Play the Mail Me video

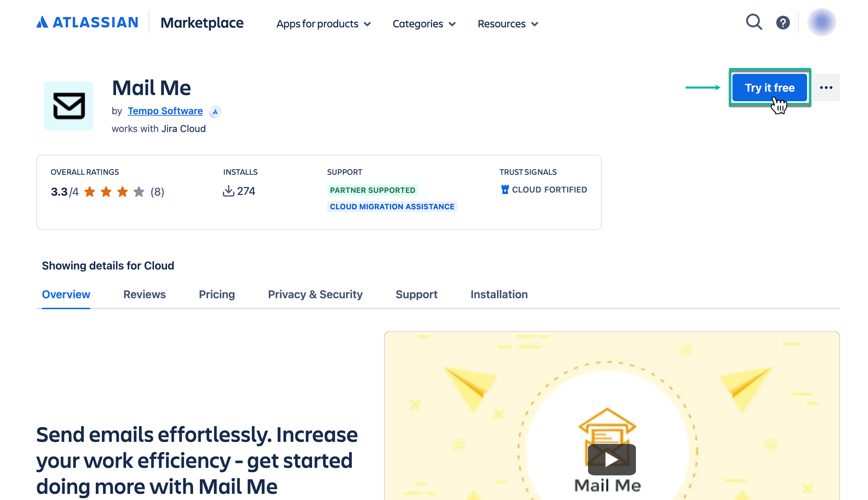pos(611,459)
